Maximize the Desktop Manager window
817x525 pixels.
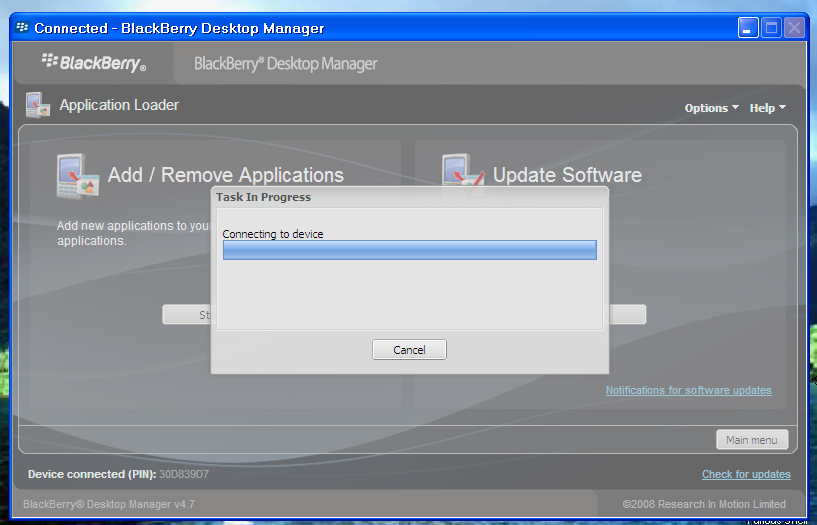tap(771, 28)
